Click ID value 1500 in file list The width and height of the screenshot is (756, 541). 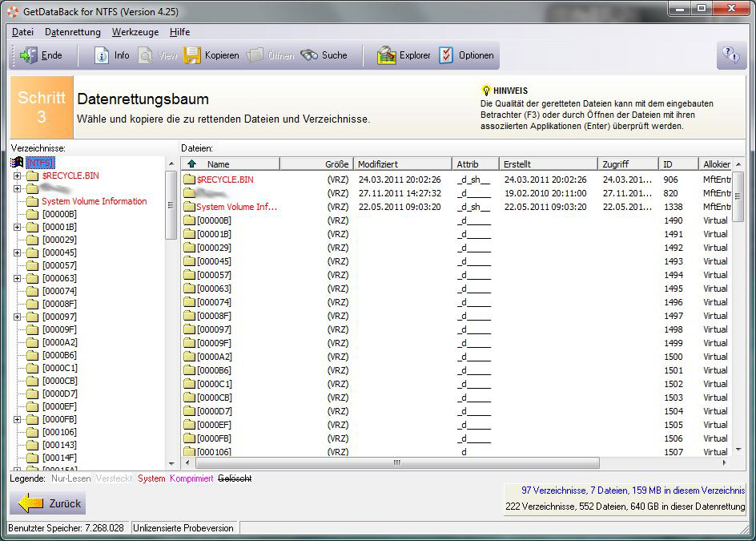pyautogui.click(x=673, y=357)
